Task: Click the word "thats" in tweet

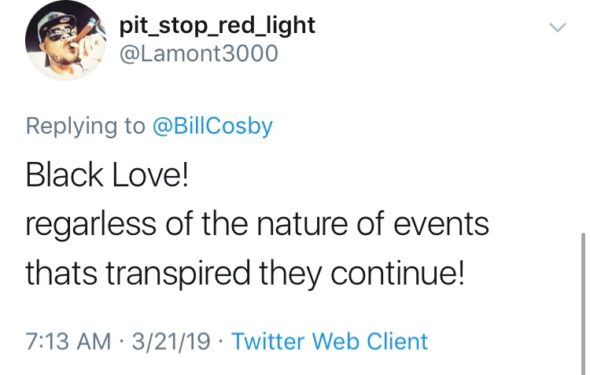Action: [x=61, y=273]
